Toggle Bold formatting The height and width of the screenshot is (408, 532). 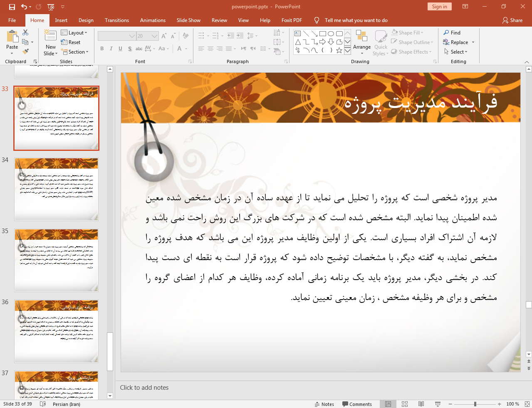102,49
